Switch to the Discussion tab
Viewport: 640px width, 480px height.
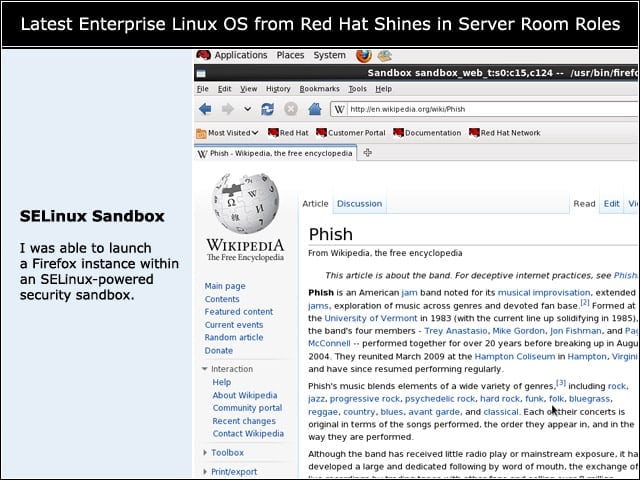(x=360, y=204)
